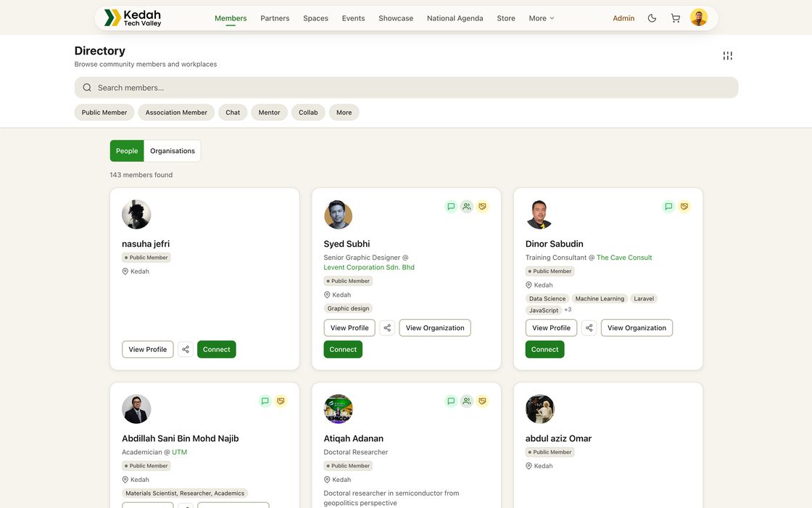Click collab handshake icon on Abdillah Sani card
The image size is (812, 508).
click(x=280, y=401)
